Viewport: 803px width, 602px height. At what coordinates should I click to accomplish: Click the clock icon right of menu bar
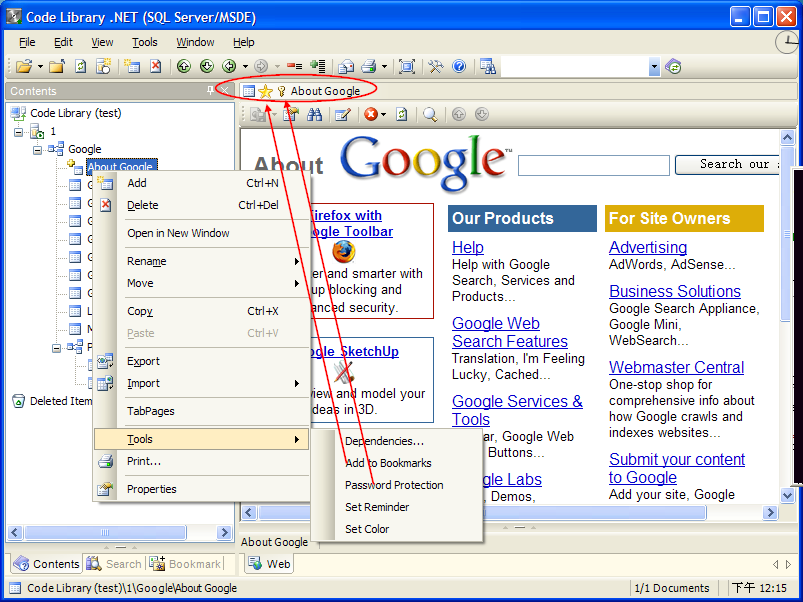(787, 42)
